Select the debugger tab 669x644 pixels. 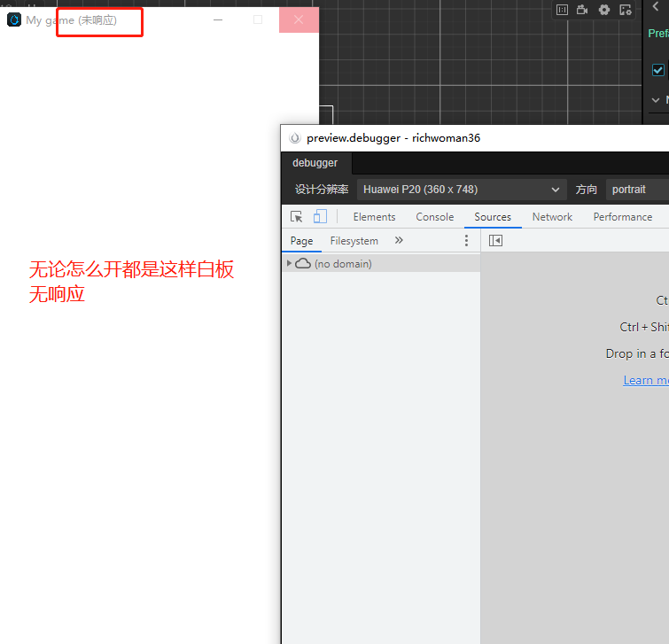pos(315,163)
